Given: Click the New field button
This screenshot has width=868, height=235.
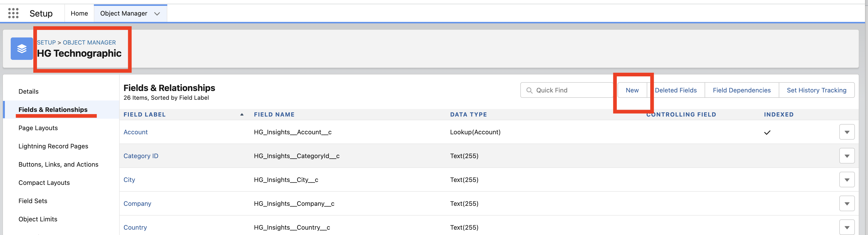Looking at the screenshot, I should [632, 90].
